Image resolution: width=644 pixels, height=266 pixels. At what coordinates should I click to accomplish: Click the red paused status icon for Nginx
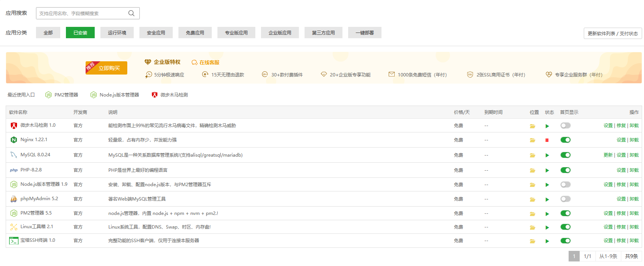pos(547,140)
